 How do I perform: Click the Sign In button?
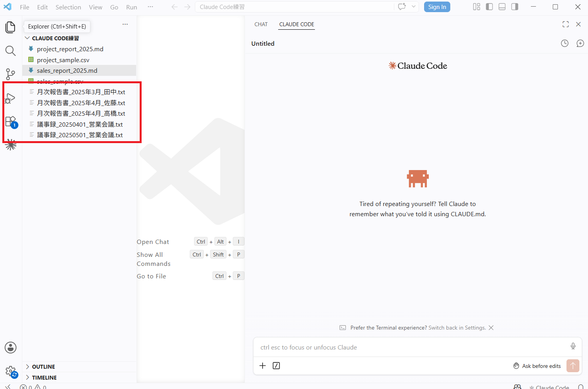coord(437,7)
